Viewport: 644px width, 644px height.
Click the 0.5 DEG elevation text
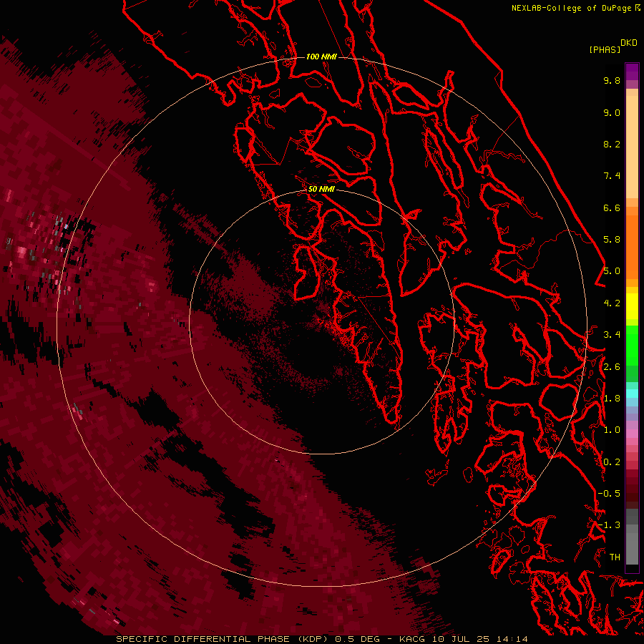(x=357, y=639)
